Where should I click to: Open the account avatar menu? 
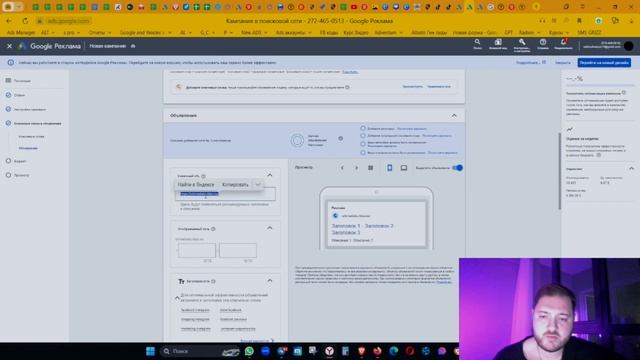point(629,46)
